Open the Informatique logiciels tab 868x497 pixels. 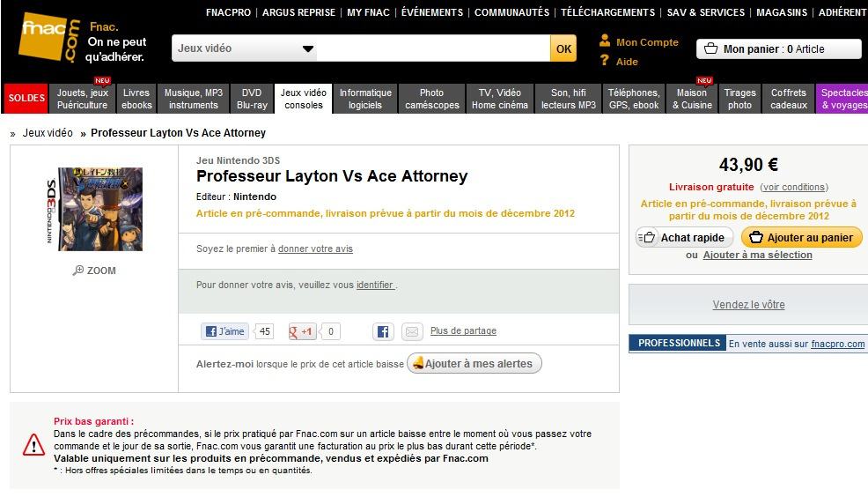(365, 99)
